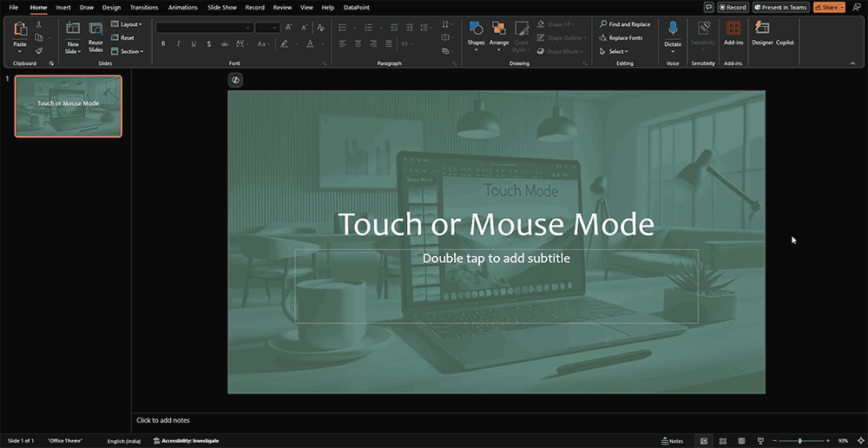Image resolution: width=868 pixels, height=448 pixels.
Task: Click the Paste clipboard icon
Action: [21, 29]
